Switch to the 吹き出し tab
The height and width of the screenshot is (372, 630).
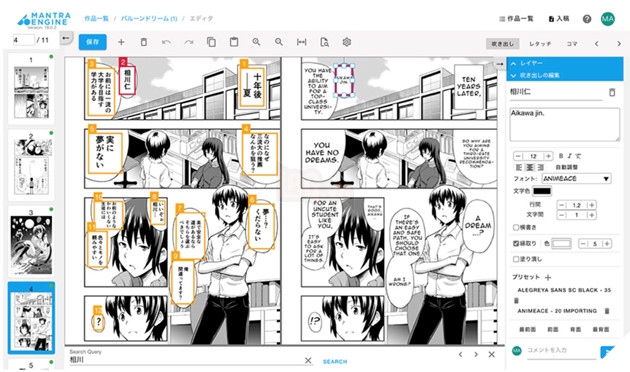click(x=503, y=44)
